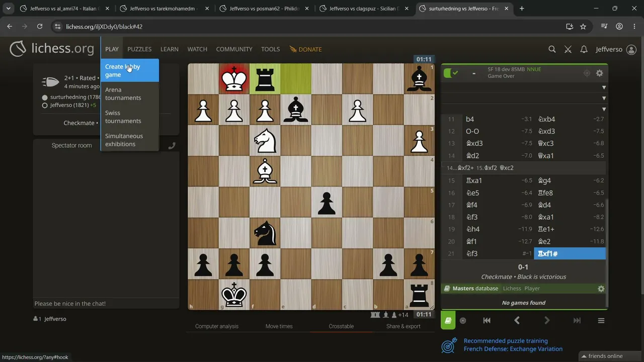Open Recommended puzzle training link
Viewport: 644px width, 362px height.
[x=506, y=341]
